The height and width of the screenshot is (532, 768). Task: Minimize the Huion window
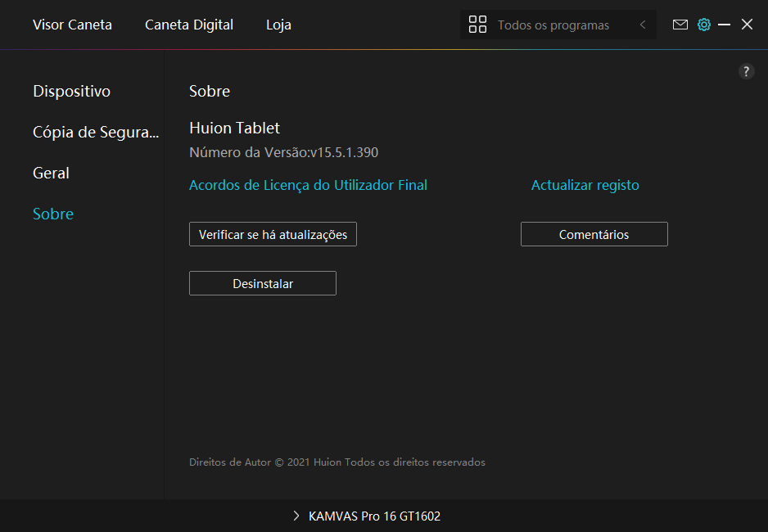tap(724, 25)
